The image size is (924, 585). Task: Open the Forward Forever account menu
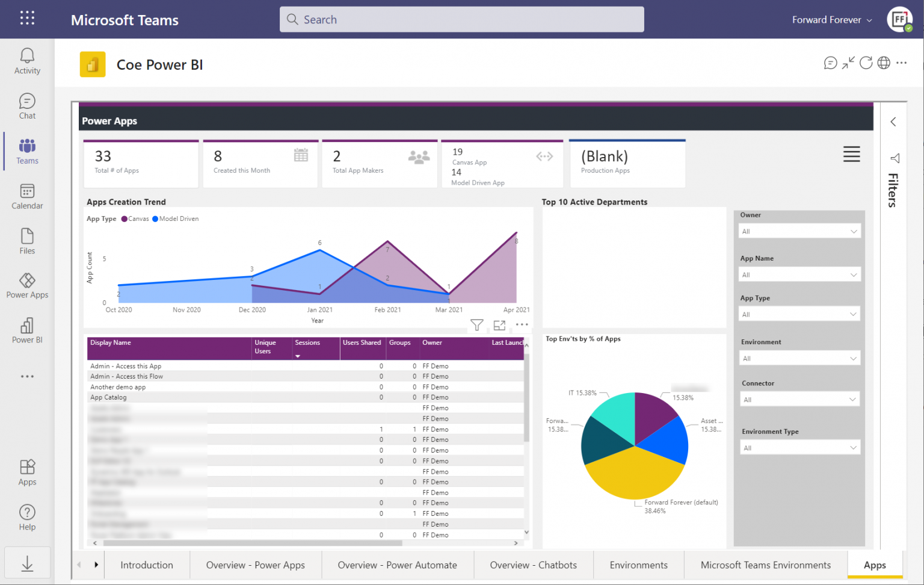tap(831, 20)
